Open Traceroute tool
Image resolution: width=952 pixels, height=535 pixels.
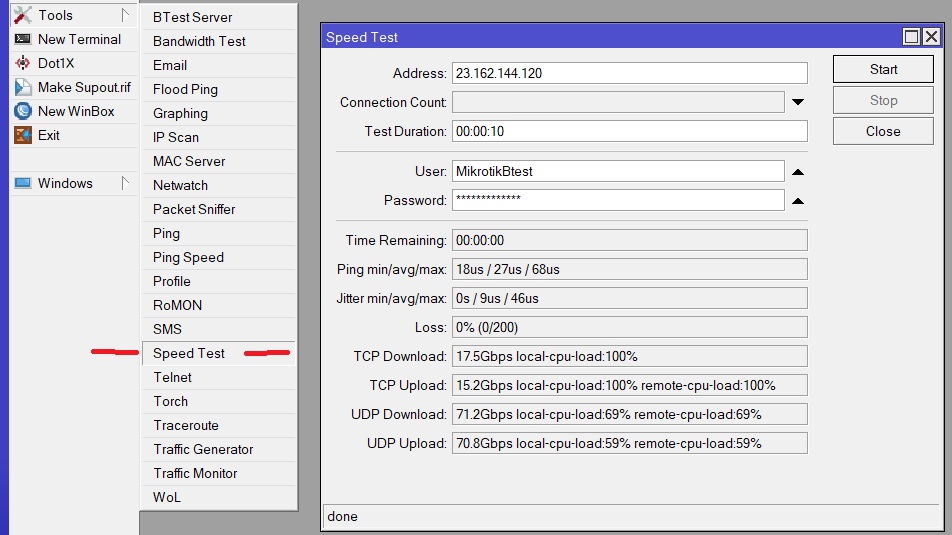coord(219,425)
